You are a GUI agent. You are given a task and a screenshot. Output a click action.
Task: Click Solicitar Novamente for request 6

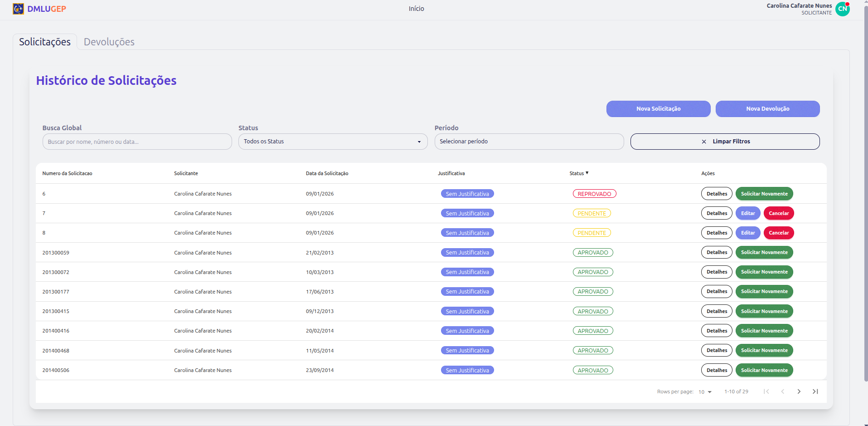click(764, 194)
